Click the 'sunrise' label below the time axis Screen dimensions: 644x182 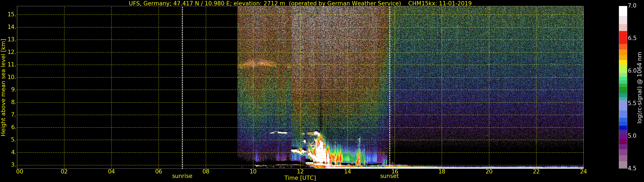(x=182, y=176)
